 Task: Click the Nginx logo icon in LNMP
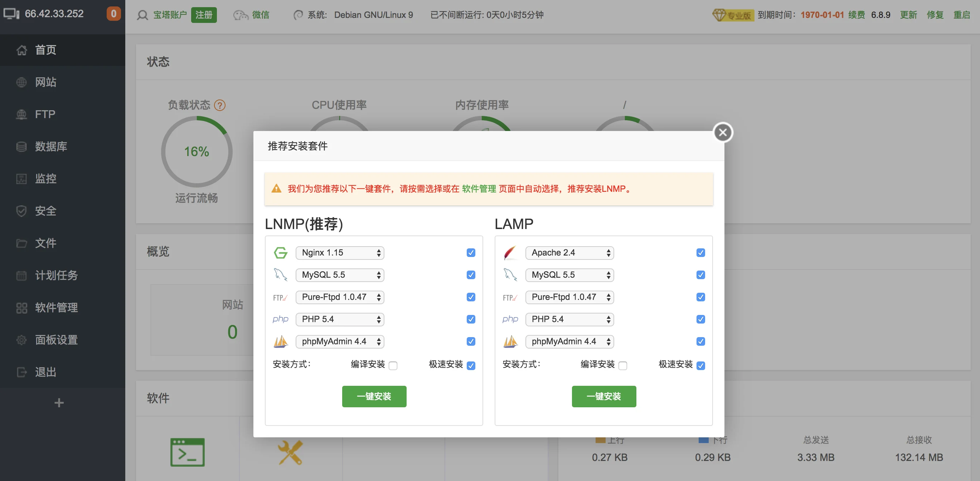pyautogui.click(x=281, y=253)
